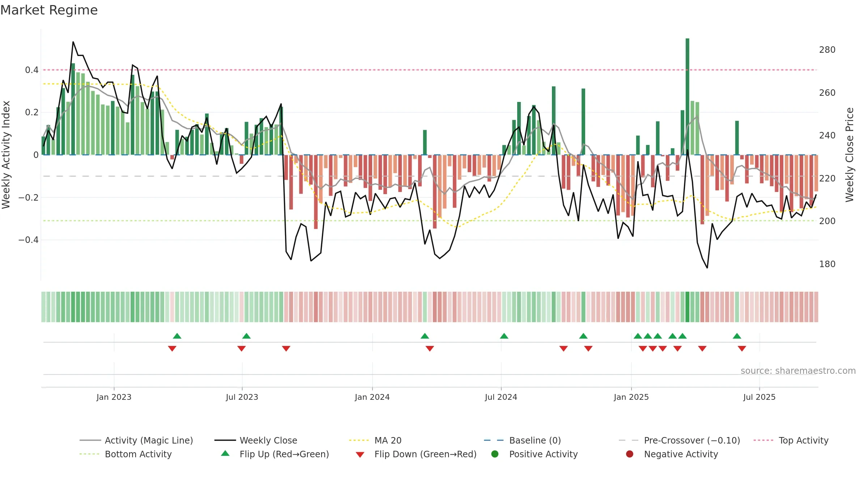Viewport: 868px width, 488px height.
Task: Click the Jul 2025 x-axis label
Action: pos(759,397)
